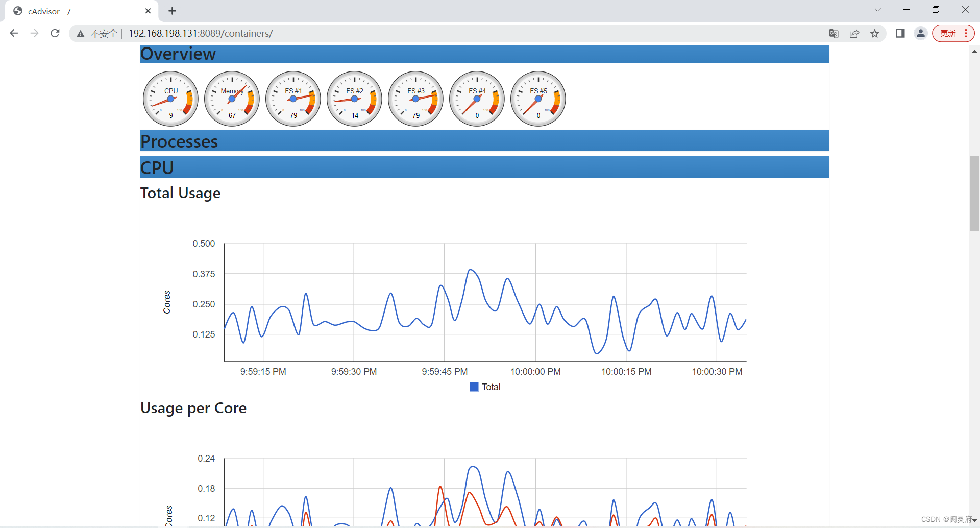Screen dimensions: 980x528
Task: Go back to the previous page
Action: click(x=14, y=33)
